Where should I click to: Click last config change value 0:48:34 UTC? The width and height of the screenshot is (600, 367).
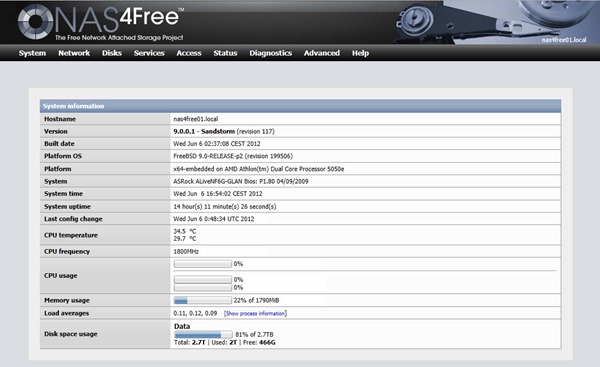coord(214,219)
